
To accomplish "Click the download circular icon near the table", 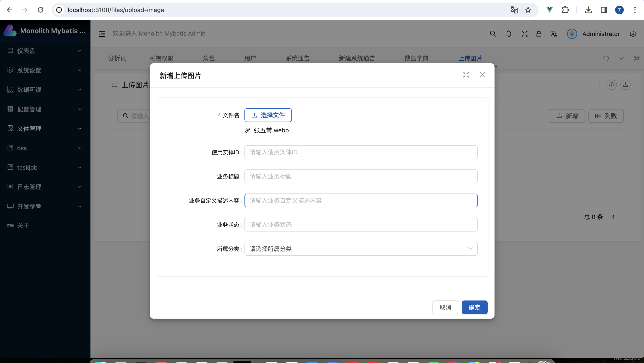I will [x=625, y=84].
